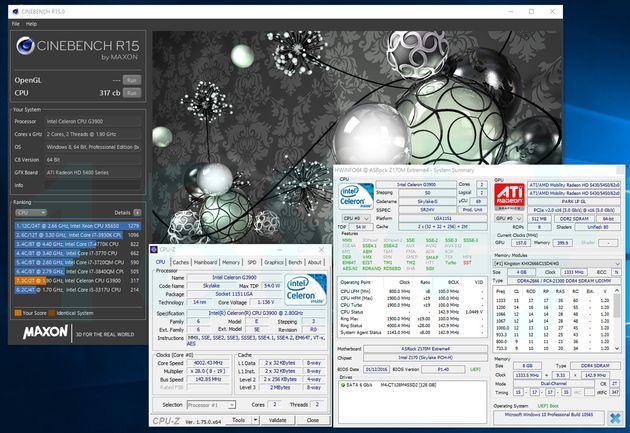Click the CPU Status row in operating points

coord(412,312)
